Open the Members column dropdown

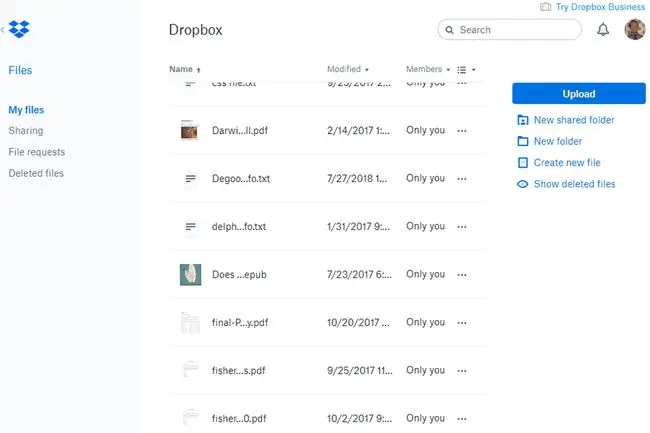428,69
